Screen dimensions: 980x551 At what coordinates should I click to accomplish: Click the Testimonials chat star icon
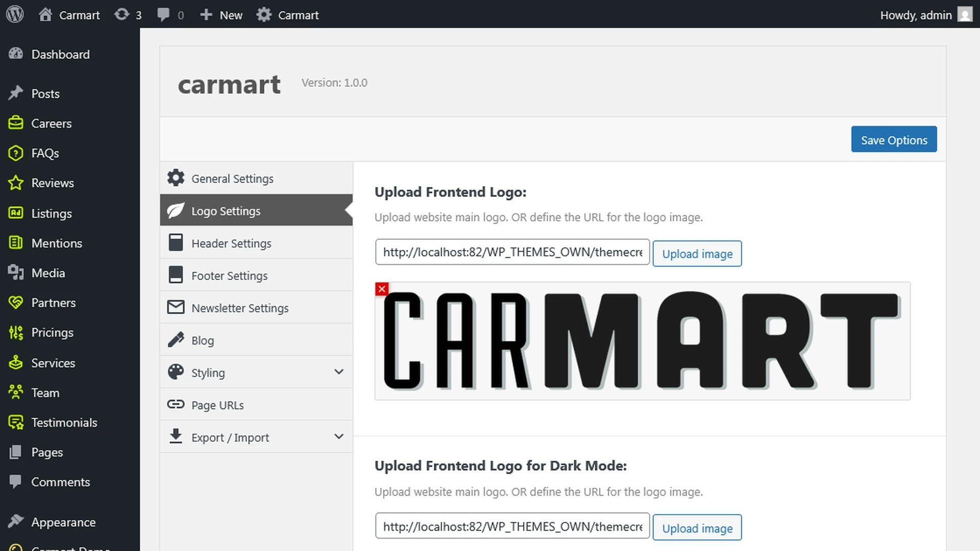tap(16, 422)
